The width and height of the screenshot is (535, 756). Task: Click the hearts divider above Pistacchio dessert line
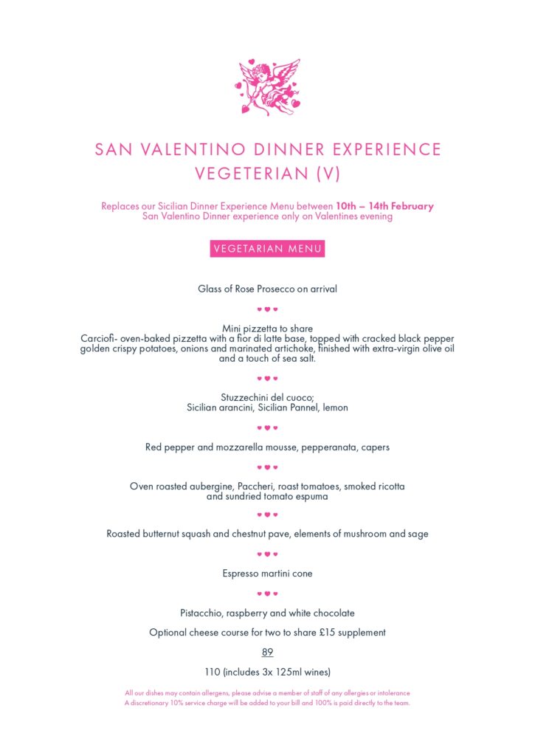click(267, 594)
